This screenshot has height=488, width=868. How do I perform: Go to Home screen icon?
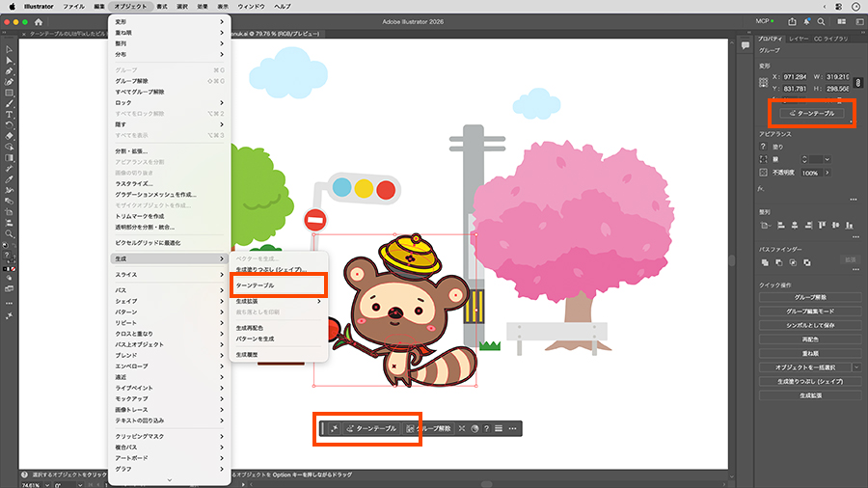tap(39, 22)
